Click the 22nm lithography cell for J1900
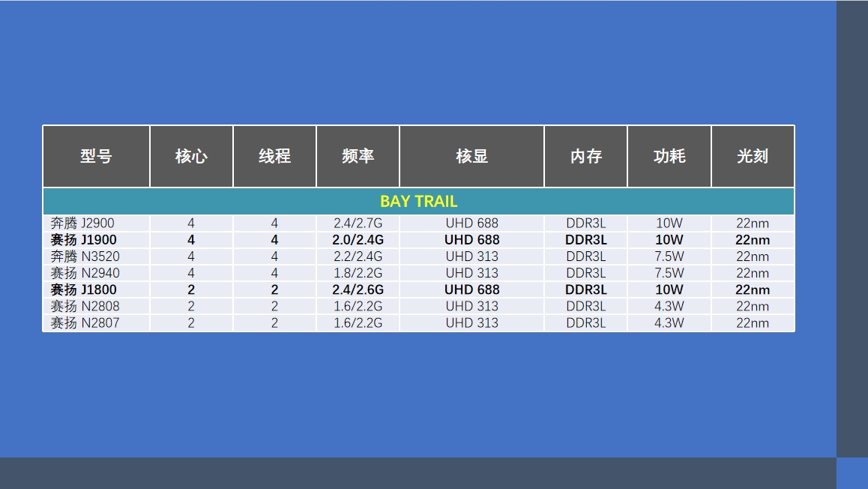The height and width of the screenshot is (489, 868). (x=753, y=240)
